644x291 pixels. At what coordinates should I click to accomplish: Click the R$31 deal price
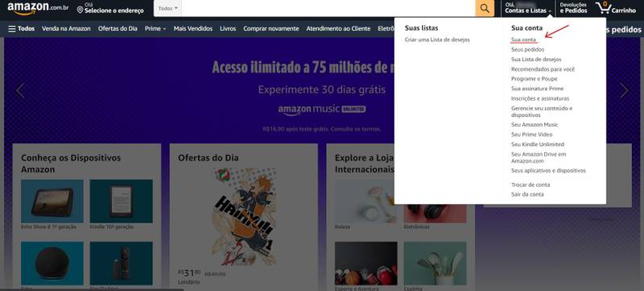point(189,273)
